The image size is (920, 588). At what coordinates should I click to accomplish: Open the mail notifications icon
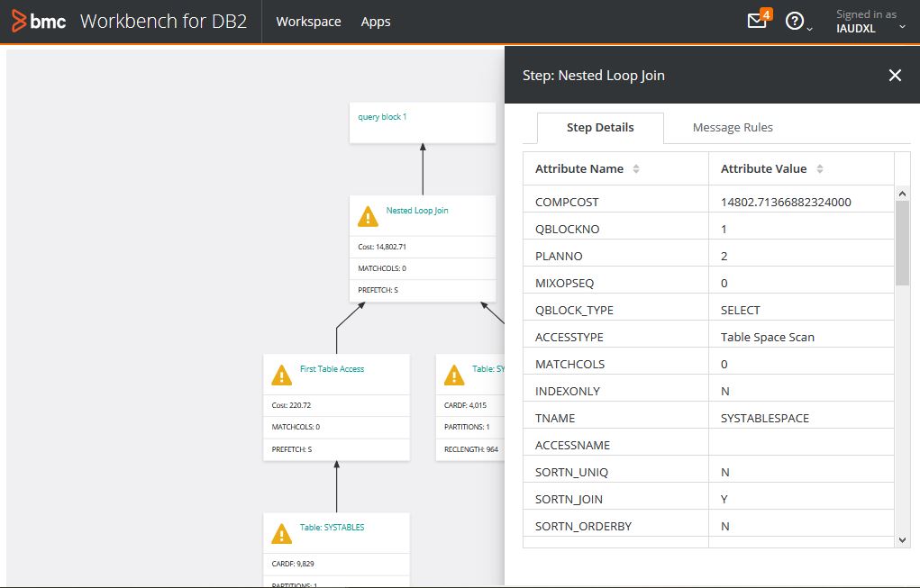[x=757, y=21]
